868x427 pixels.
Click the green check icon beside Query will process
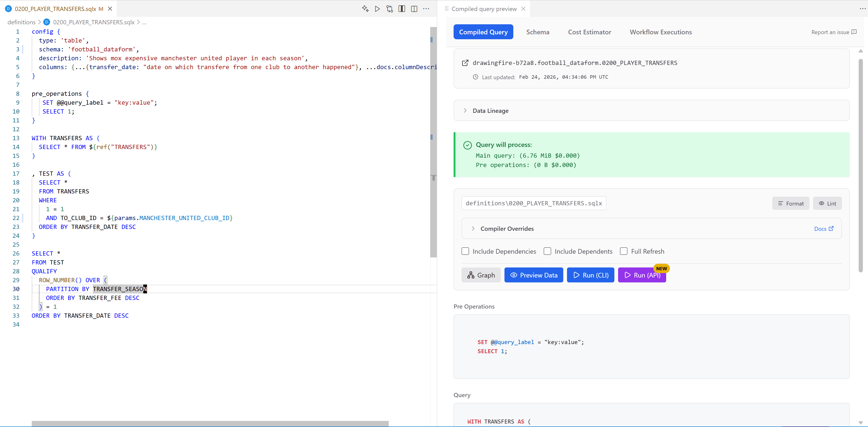tap(467, 145)
